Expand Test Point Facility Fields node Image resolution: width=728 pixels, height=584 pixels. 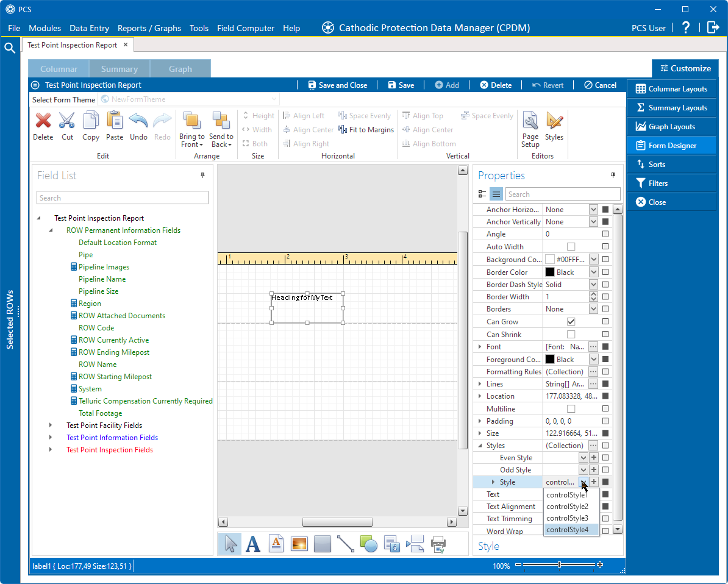[51, 426]
